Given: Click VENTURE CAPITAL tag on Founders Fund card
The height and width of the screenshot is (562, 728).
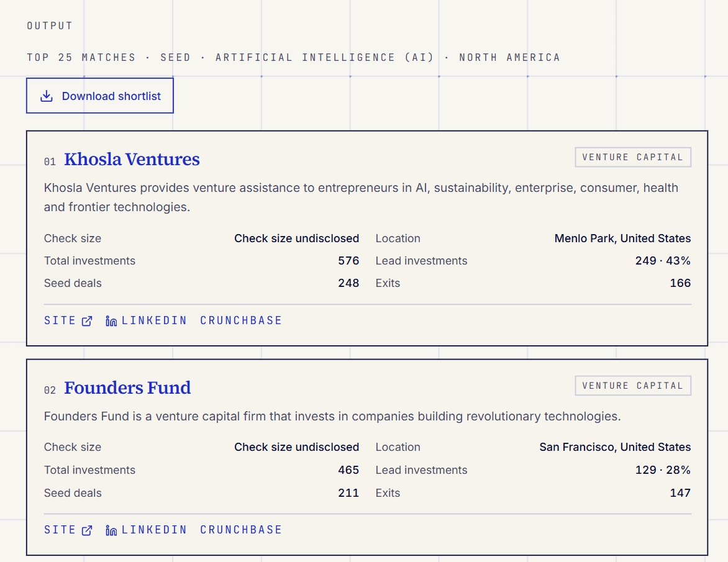Looking at the screenshot, I should click(633, 386).
